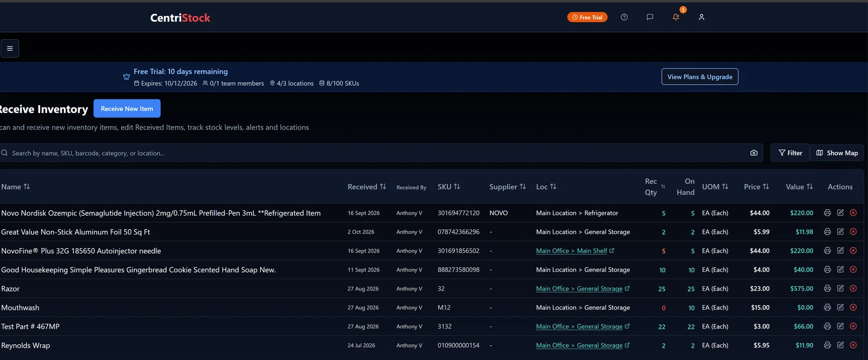Click the Show Map button
The image size is (868, 360).
tap(837, 153)
